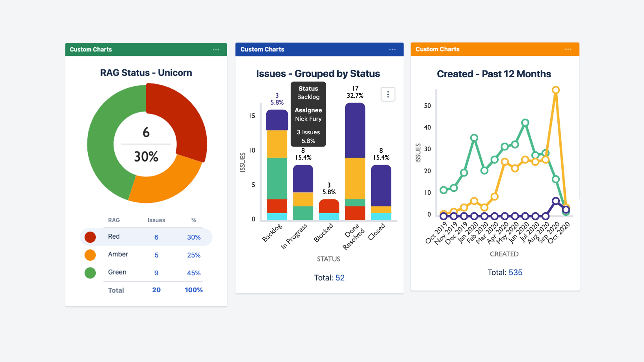The height and width of the screenshot is (362, 644).
Task: Open the orange Created chart's ellipsis menu
Action: (568, 49)
